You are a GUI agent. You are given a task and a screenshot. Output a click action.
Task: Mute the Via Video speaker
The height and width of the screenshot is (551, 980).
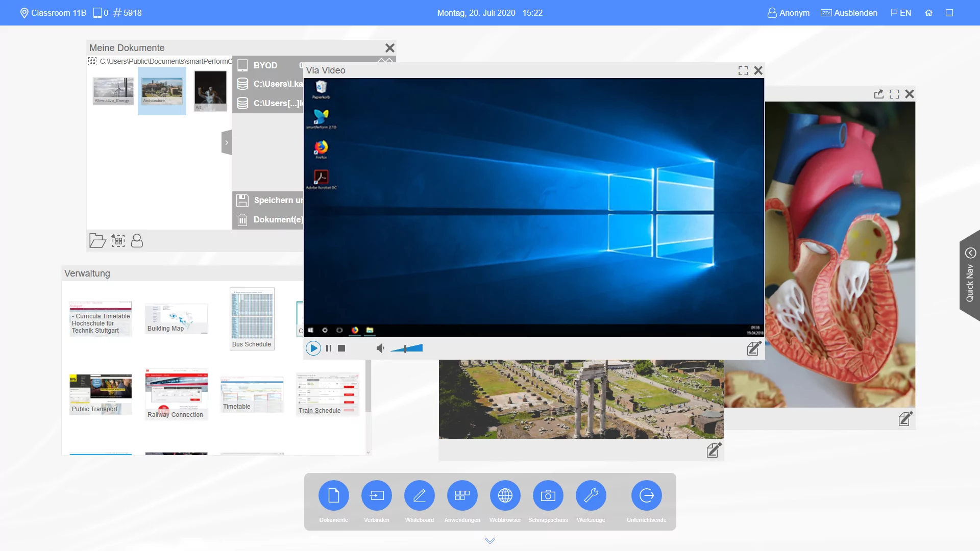[x=380, y=348]
